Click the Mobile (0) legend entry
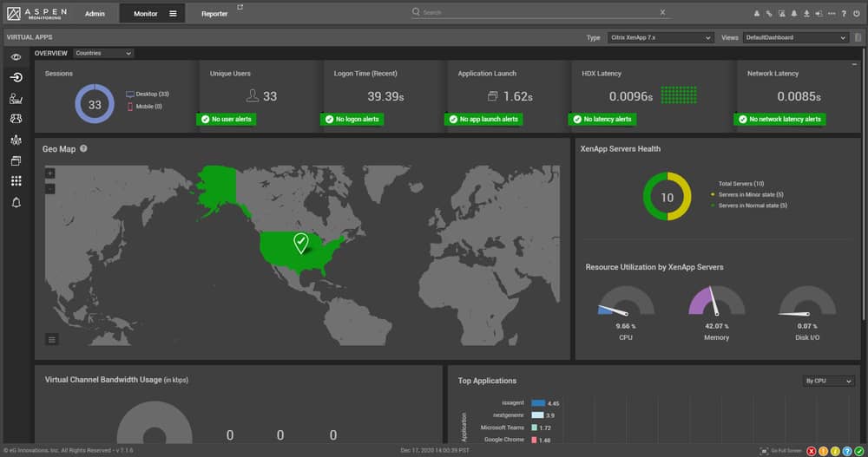This screenshot has height=457, width=868. click(144, 106)
